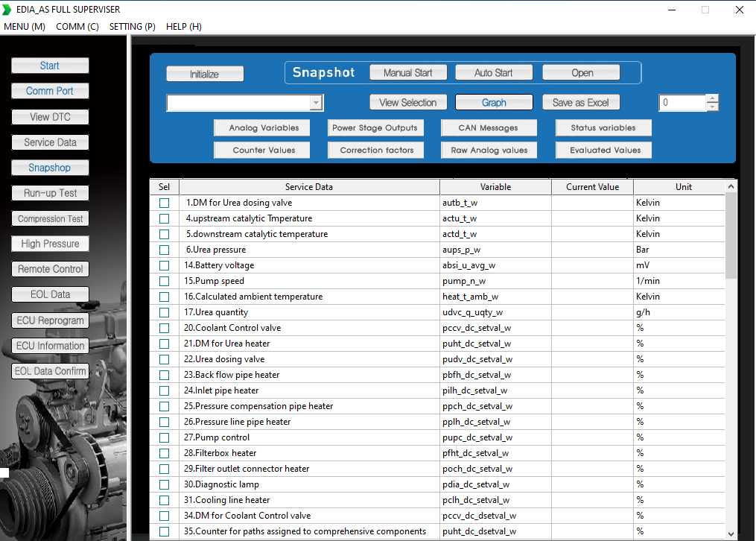Image resolution: width=756 pixels, height=541 pixels.
Task: Click the Auto Start snapshot button
Action: tap(494, 73)
